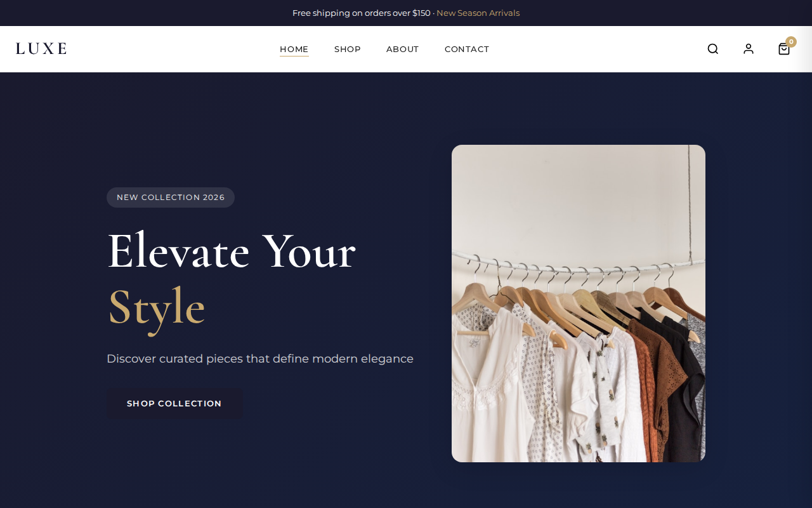812x508 pixels.
Task: Click the 'Discover curated pieces' subtitle text
Action: [260, 359]
